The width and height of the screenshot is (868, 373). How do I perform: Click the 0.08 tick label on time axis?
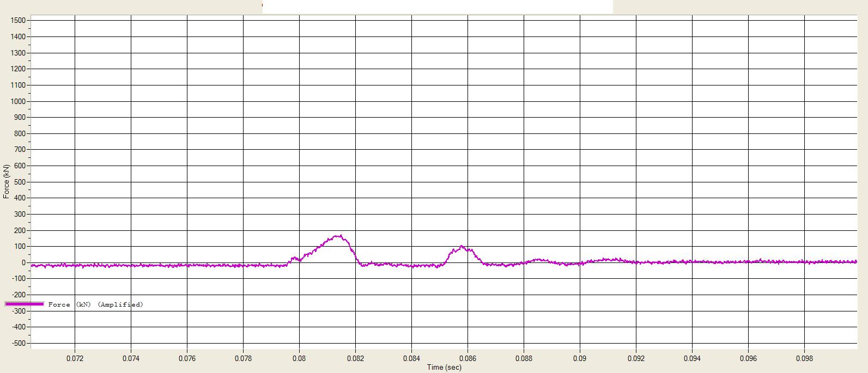(x=299, y=358)
